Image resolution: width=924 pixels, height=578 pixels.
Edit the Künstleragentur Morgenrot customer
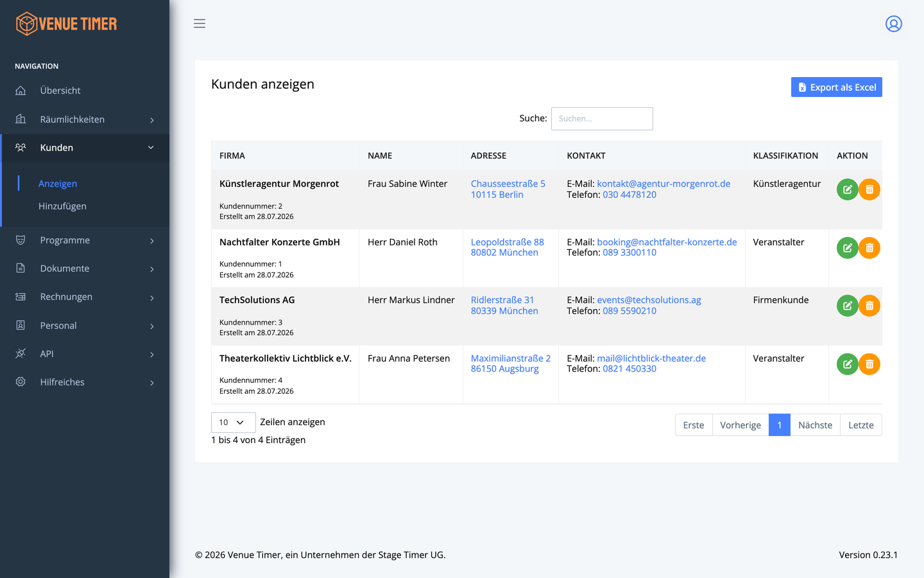pos(847,189)
